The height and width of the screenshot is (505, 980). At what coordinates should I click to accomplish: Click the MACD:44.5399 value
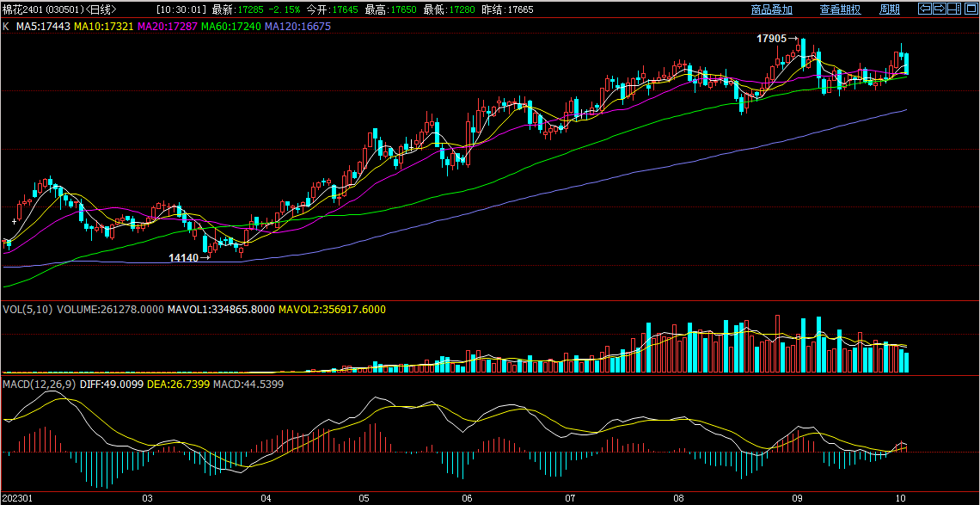248,384
